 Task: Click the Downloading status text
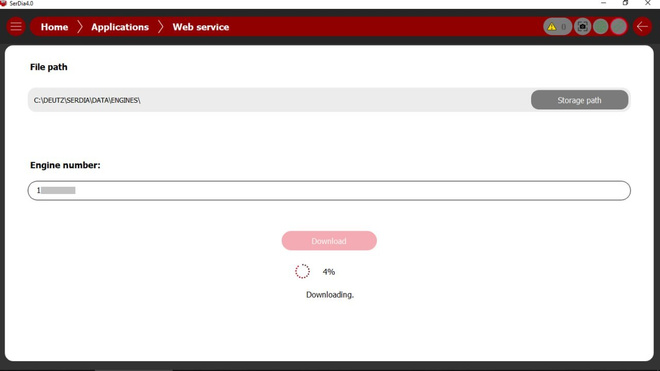pyautogui.click(x=330, y=295)
